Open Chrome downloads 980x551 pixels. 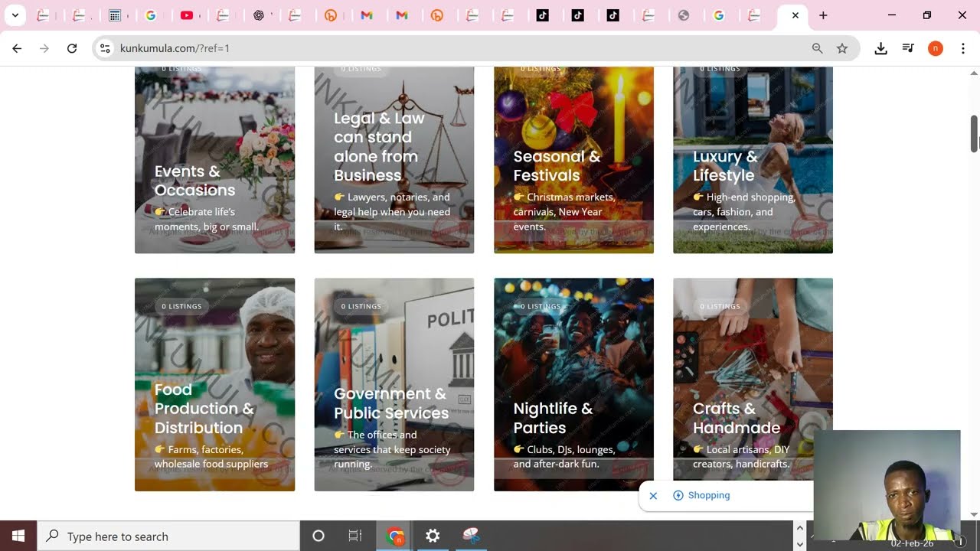(880, 48)
